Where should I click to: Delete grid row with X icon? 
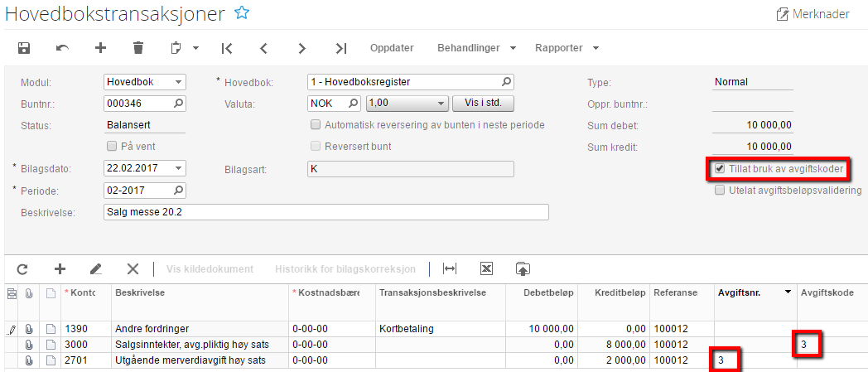133,269
